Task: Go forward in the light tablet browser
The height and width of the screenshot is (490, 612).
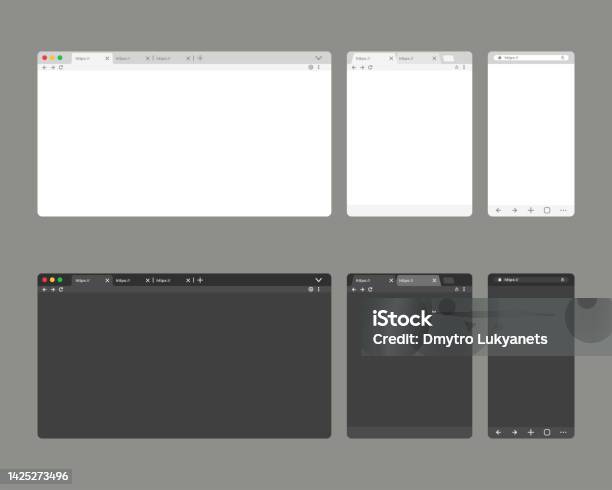Action: (x=362, y=68)
